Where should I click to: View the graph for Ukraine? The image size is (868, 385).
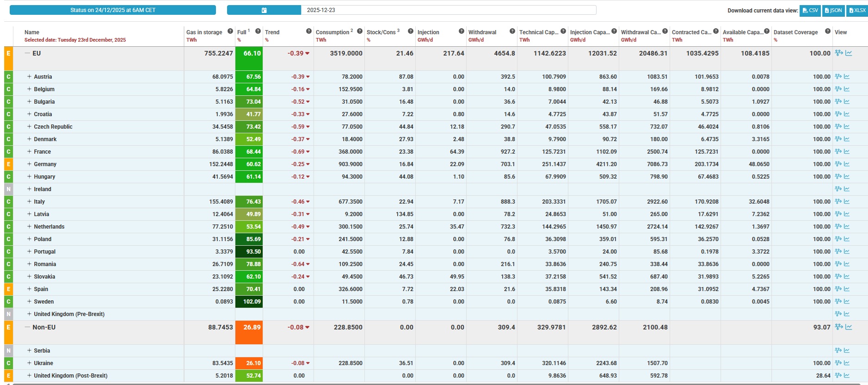[847, 363]
